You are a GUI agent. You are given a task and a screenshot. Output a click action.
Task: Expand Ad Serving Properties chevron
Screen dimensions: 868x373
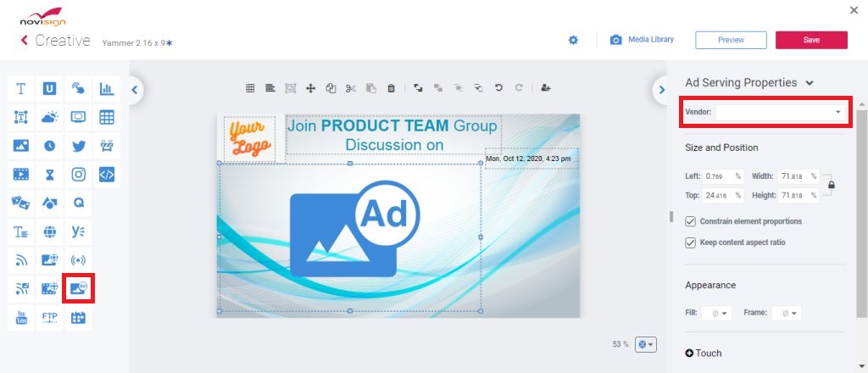point(810,83)
